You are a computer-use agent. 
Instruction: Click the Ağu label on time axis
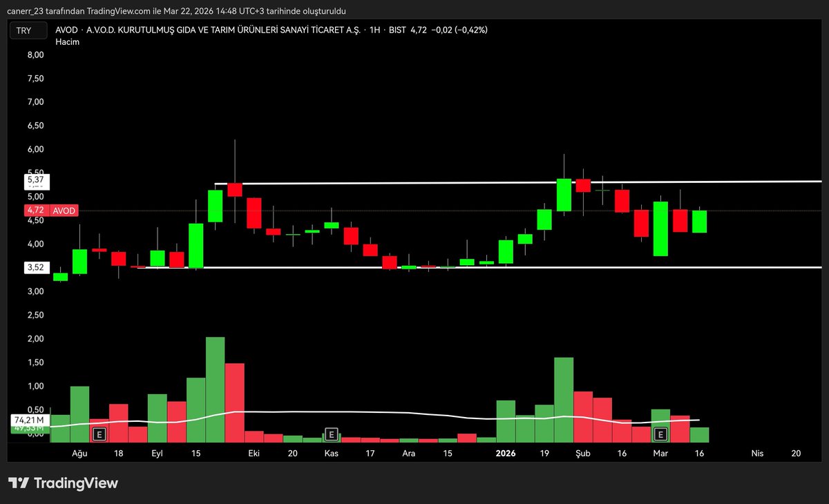[x=80, y=454]
